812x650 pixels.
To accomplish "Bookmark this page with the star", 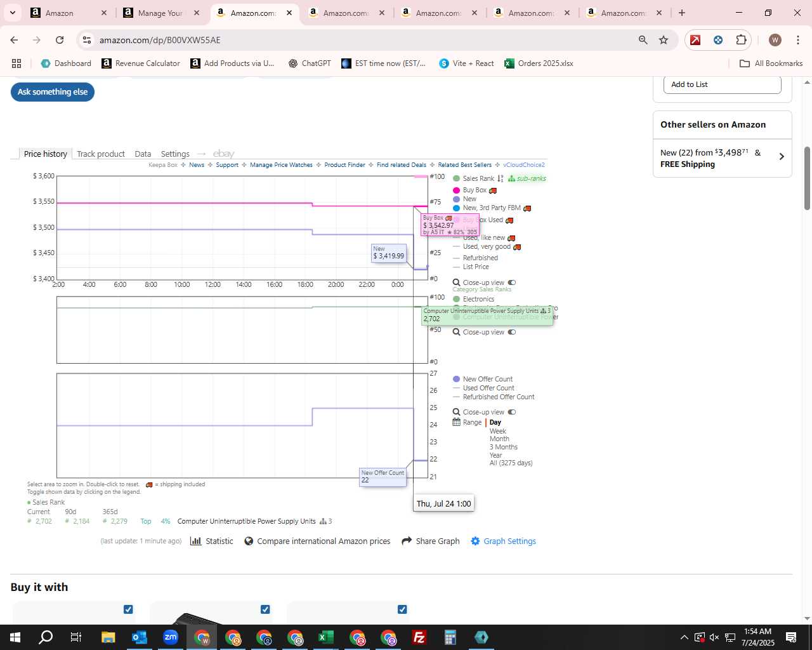I will 664,40.
